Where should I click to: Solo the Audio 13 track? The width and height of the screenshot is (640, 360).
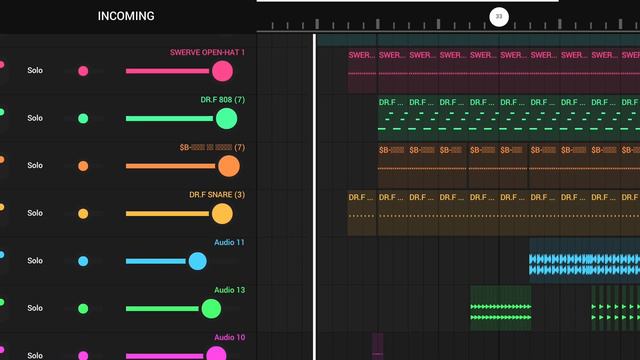click(35, 308)
